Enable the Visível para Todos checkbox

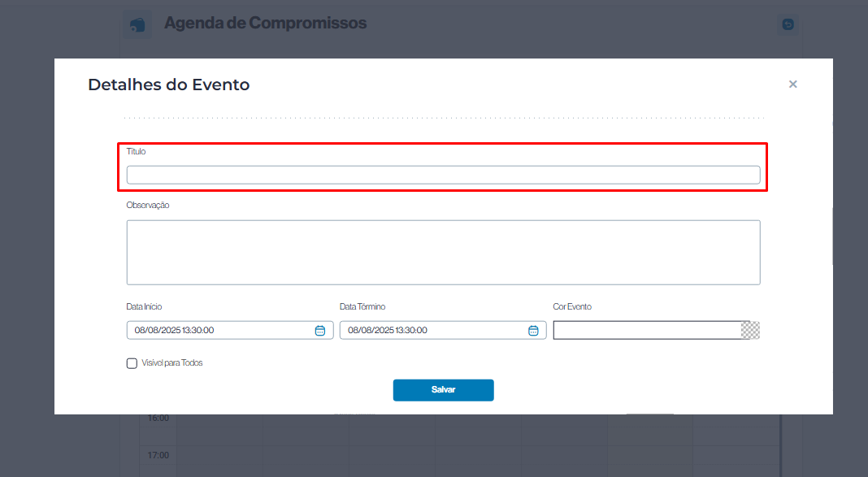point(132,363)
